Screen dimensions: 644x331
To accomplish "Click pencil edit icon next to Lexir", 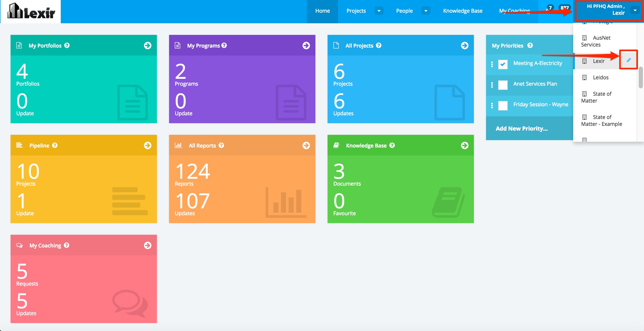I will pos(628,60).
